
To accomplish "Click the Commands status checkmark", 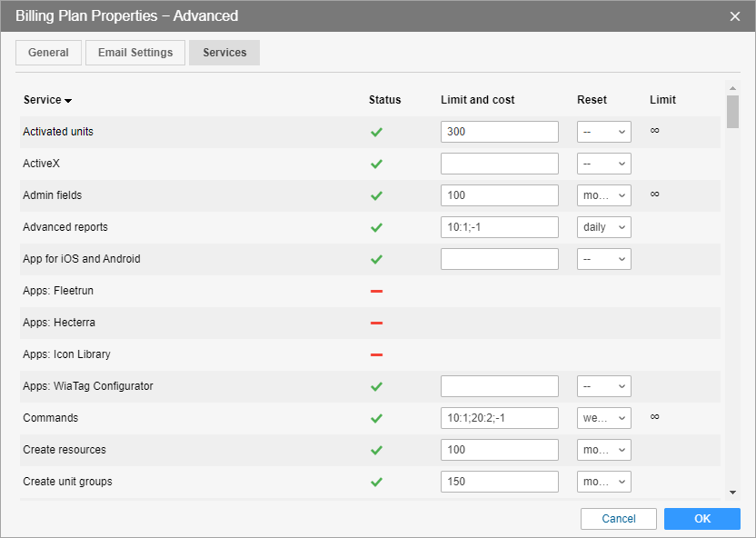I will 376,418.
